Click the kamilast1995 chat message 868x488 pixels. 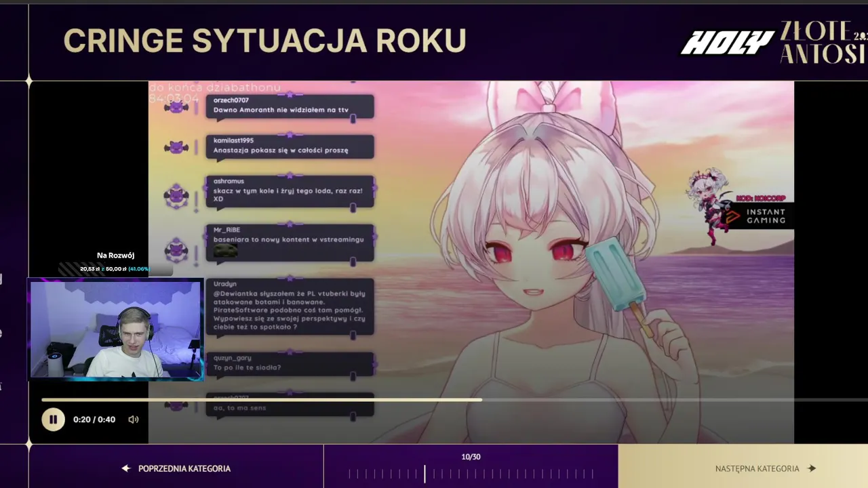pyautogui.click(x=290, y=146)
